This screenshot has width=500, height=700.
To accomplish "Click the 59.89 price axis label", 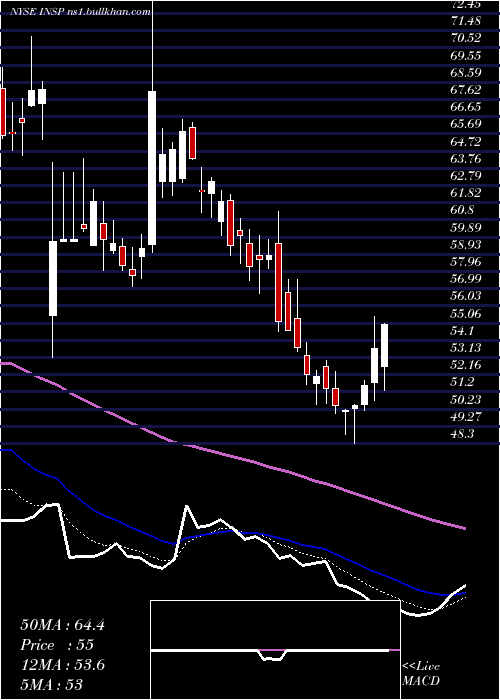I will (467, 228).
